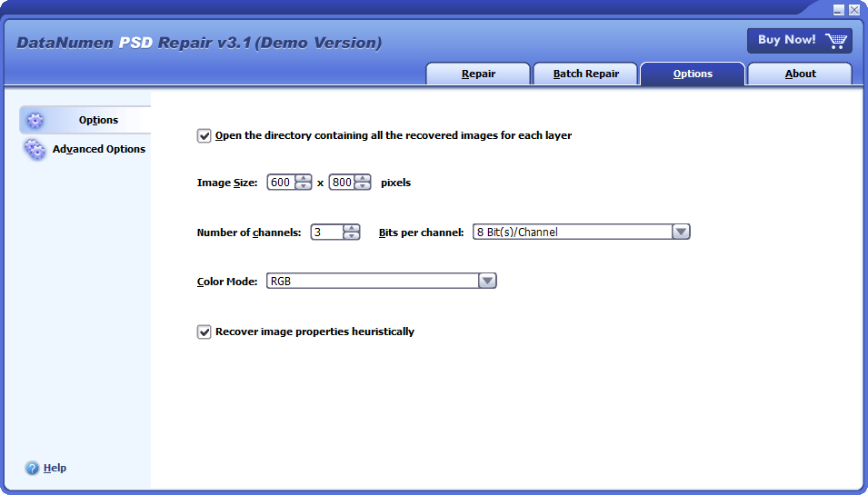
Task: Decrease image height with down arrow
Action: [363, 186]
